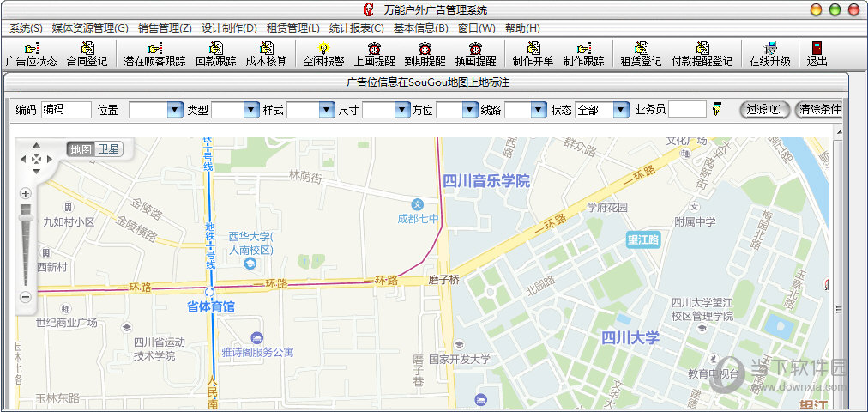Click the map zoom level slider

[x=26, y=245]
